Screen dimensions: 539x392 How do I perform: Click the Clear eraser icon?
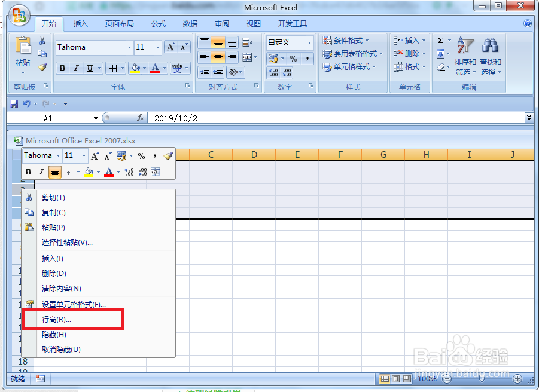441,67
